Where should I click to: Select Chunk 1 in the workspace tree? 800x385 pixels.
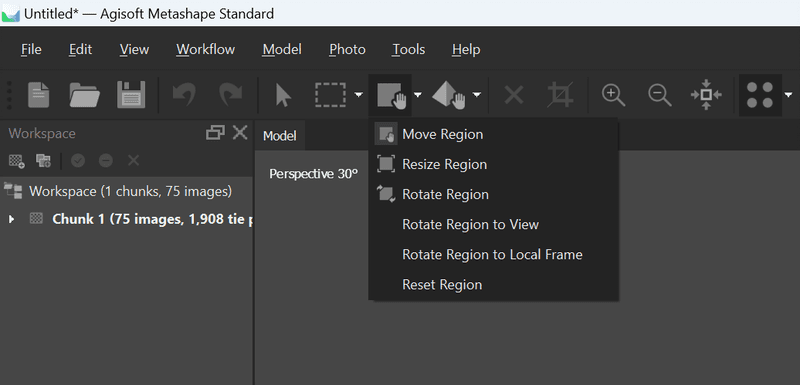point(153,219)
